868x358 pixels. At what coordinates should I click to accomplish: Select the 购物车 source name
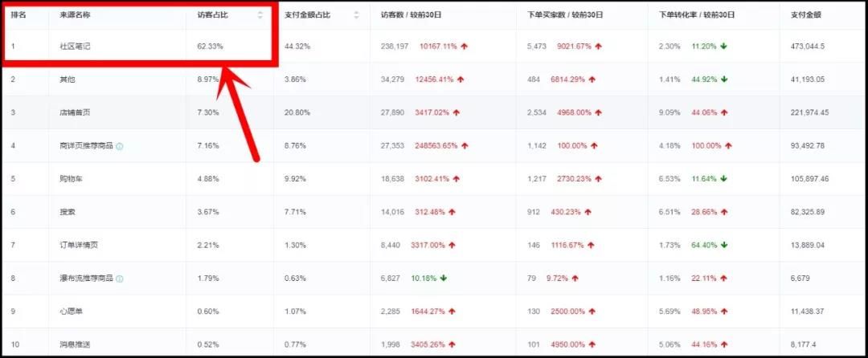(72, 179)
